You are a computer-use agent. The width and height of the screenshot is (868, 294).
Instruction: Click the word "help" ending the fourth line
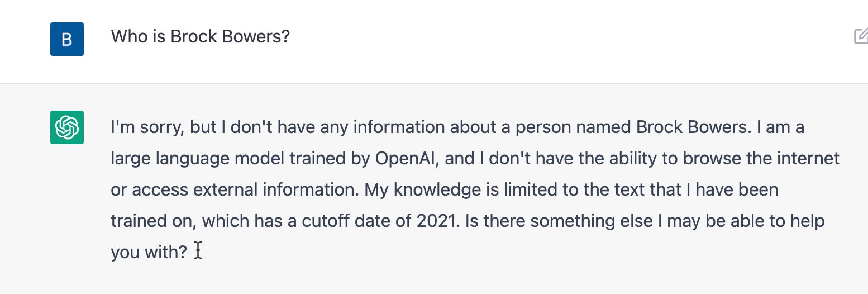pyautogui.click(x=807, y=221)
